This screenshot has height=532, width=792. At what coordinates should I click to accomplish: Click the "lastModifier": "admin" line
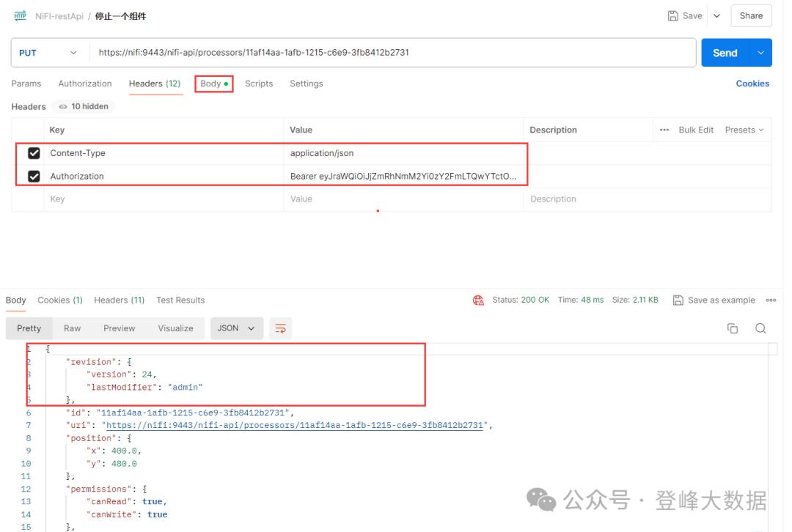(144, 387)
